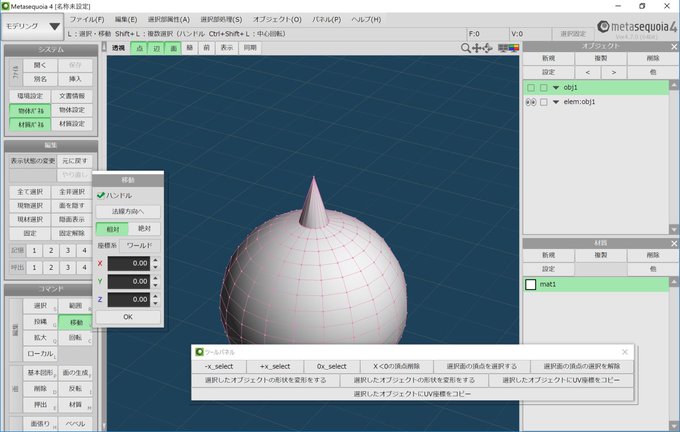Click the rotate view icon

(x=487, y=48)
